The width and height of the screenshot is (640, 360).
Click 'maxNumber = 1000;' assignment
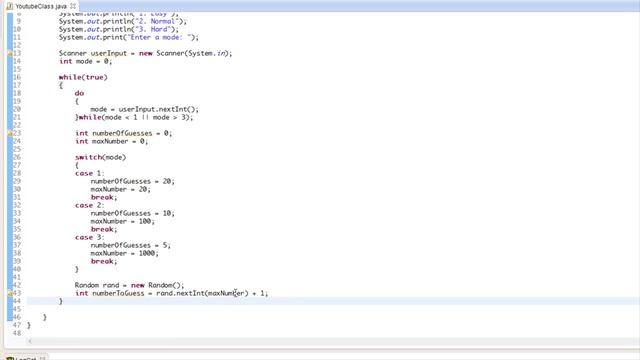tap(124, 253)
